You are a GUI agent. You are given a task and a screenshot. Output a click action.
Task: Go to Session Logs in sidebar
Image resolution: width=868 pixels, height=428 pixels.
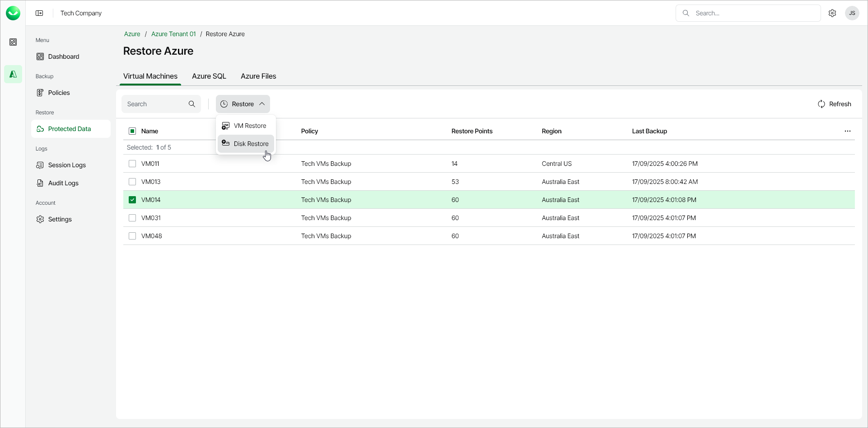click(x=67, y=165)
